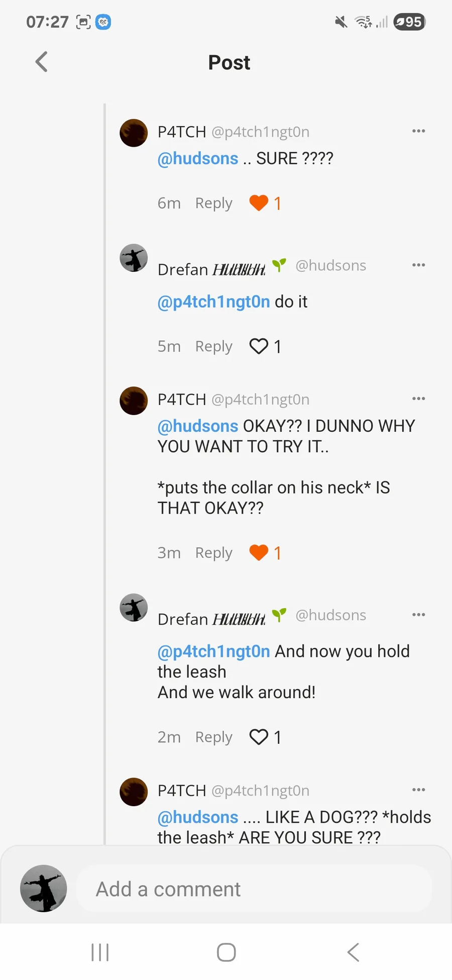The width and height of the screenshot is (452, 980).
Task: Remove like from the collar comment
Action: click(259, 553)
